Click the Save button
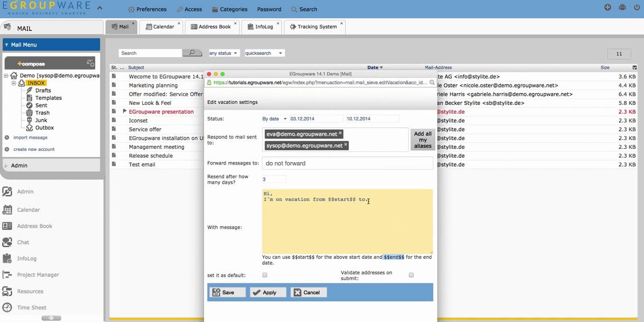 point(228,292)
